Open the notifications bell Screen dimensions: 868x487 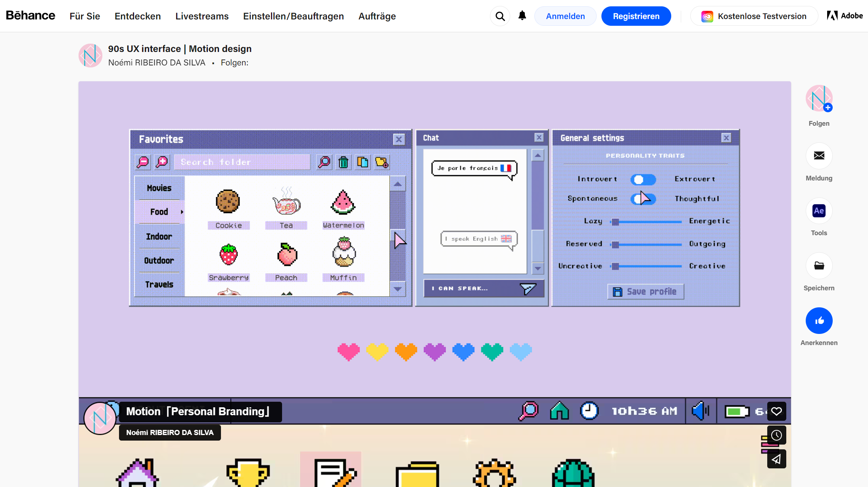522,16
